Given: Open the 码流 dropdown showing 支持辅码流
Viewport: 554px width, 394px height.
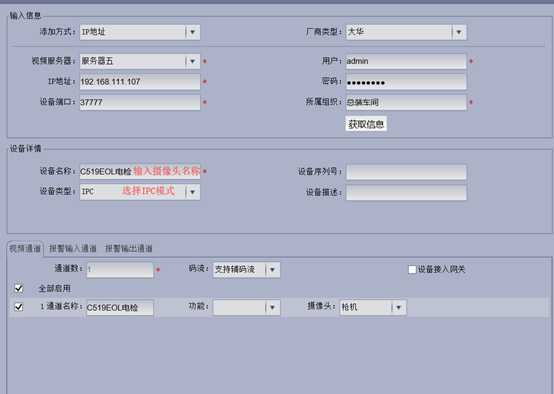Looking at the screenshot, I should tap(246, 270).
